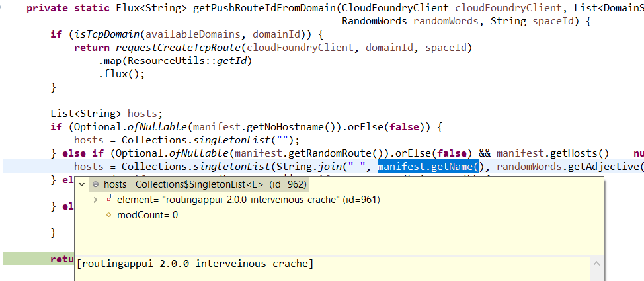The width and height of the screenshot is (644, 281).
Task: Select the hosts= Collections$SingletonList row
Action: 199,185
